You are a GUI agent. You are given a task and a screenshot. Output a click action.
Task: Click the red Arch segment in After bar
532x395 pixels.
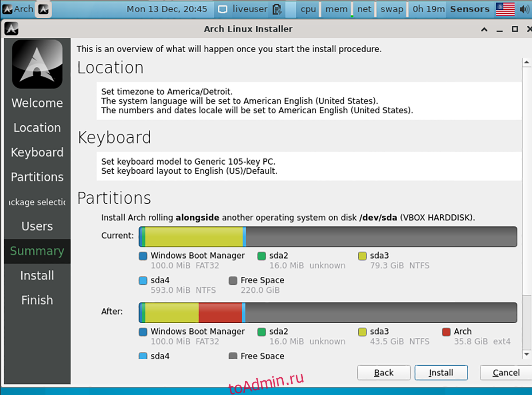(x=220, y=313)
